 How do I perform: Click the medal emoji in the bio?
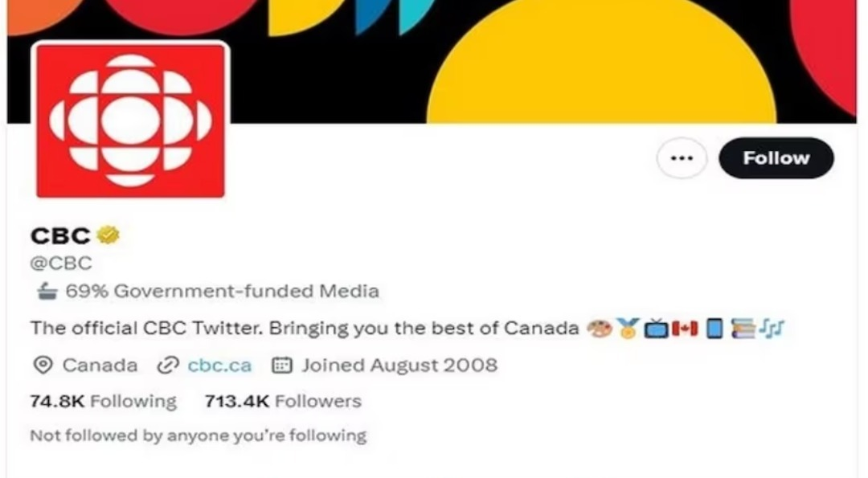(x=628, y=328)
